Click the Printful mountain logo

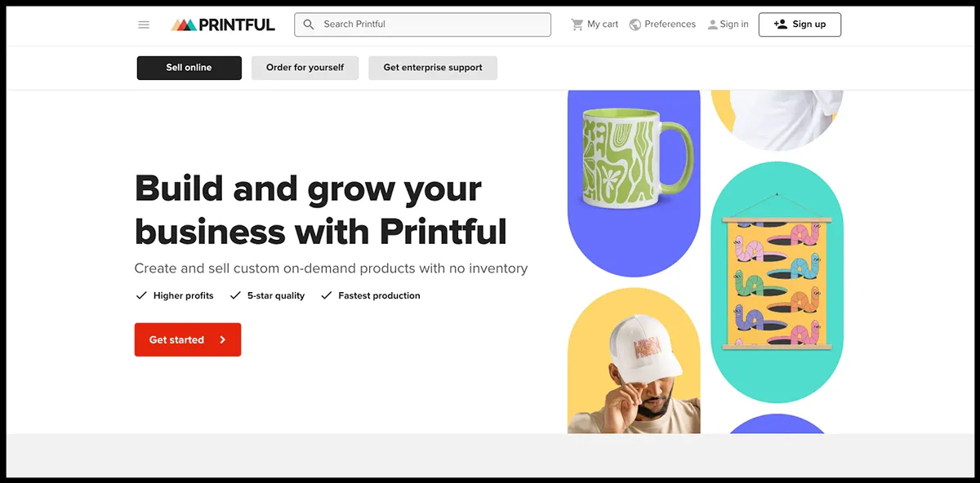tap(184, 24)
